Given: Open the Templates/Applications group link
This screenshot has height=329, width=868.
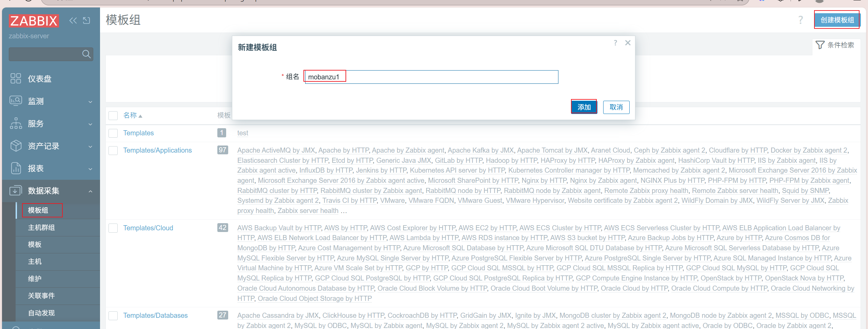Looking at the screenshot, I should click(157, 150).
